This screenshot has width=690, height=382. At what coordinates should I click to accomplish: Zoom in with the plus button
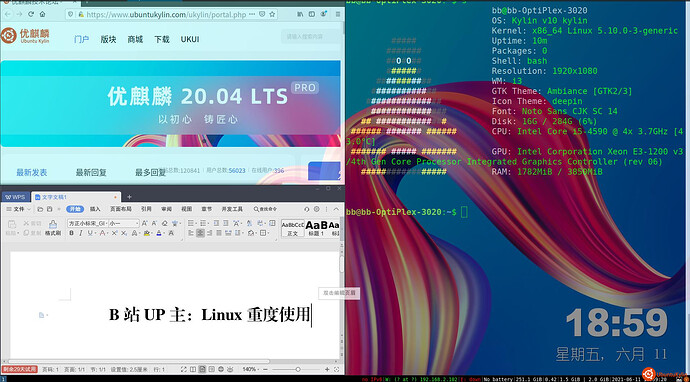(x=327, y=369)
